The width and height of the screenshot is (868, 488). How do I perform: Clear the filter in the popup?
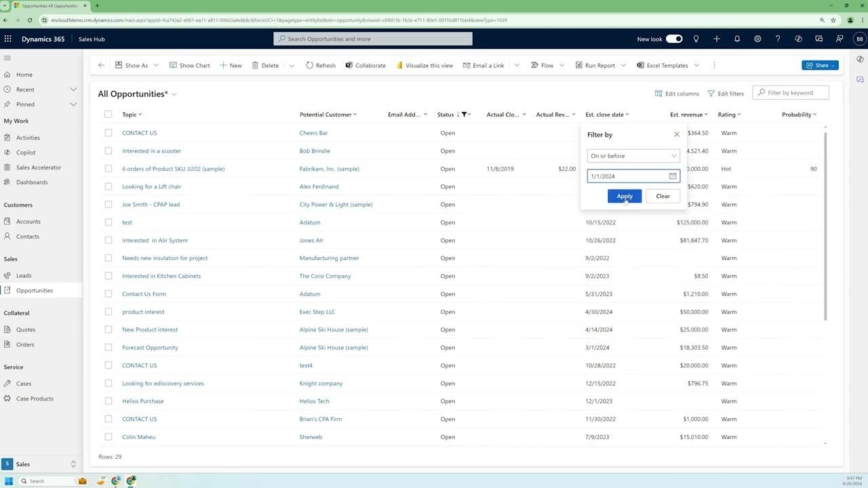[x=663, y=197]
